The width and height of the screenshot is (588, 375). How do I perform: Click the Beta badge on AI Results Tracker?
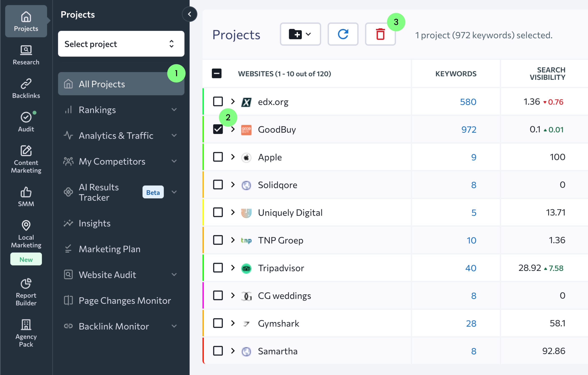(153, 192)
